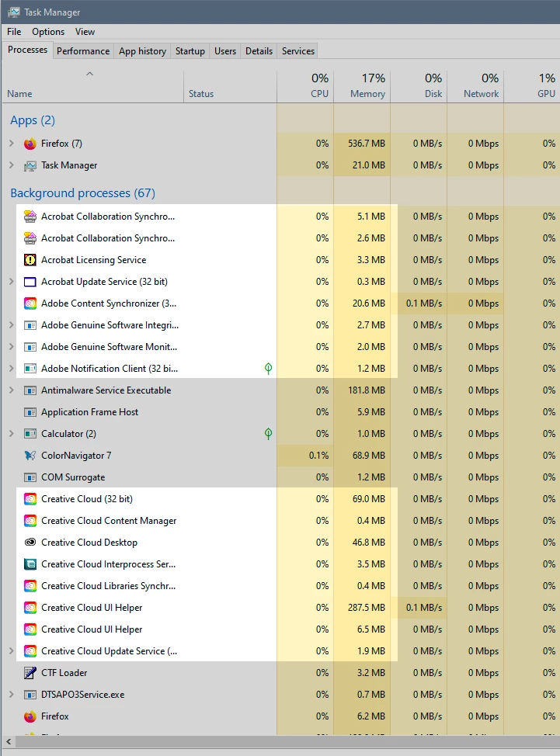Click the Adobe Genuine Software Monitor icon
560x756 pixels.
click(x=30, y=347)
